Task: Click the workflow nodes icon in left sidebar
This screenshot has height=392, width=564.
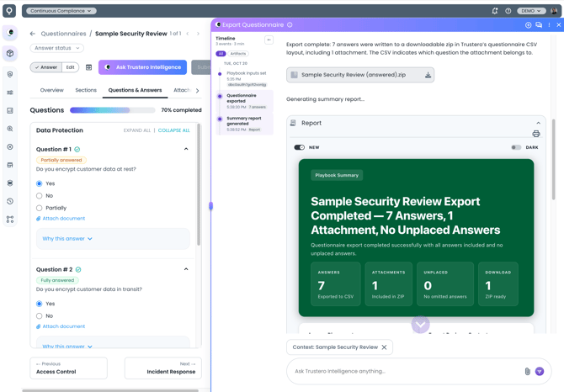Action: click(x=10, y=220)
